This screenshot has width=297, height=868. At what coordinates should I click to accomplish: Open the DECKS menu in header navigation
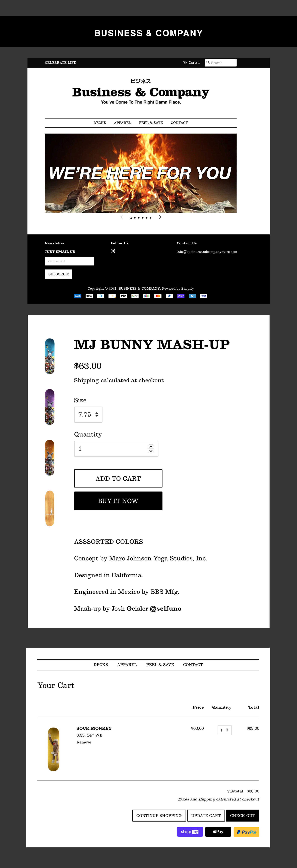pos(100,123)
